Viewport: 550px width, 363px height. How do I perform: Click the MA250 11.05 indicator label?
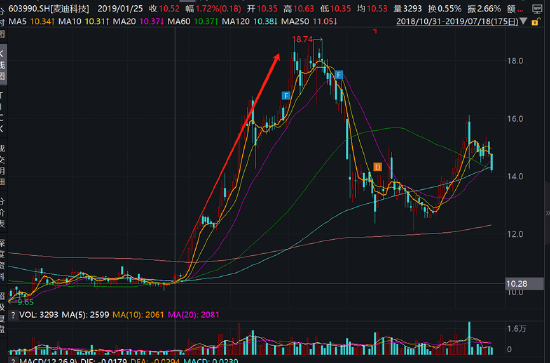click(309, 22)
